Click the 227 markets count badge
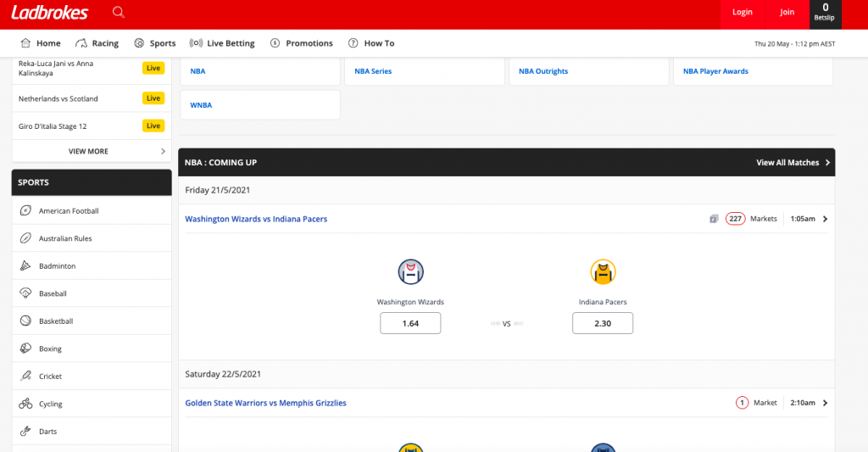The height and width of the screenshot is (452, 868). 735,219
